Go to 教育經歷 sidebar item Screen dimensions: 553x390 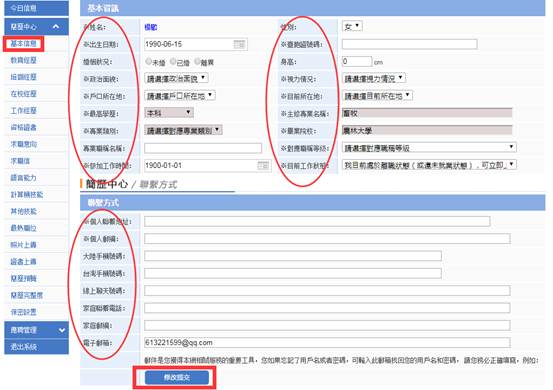pyautogui.click(x=24, y=60)
